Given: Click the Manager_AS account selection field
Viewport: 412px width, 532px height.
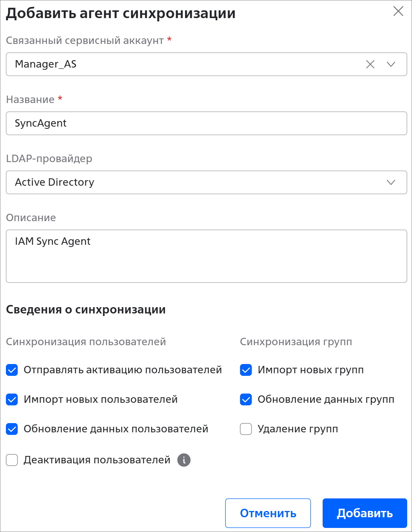Looking at the screenshot, I should pyautogui.click(x=184, y=64).
